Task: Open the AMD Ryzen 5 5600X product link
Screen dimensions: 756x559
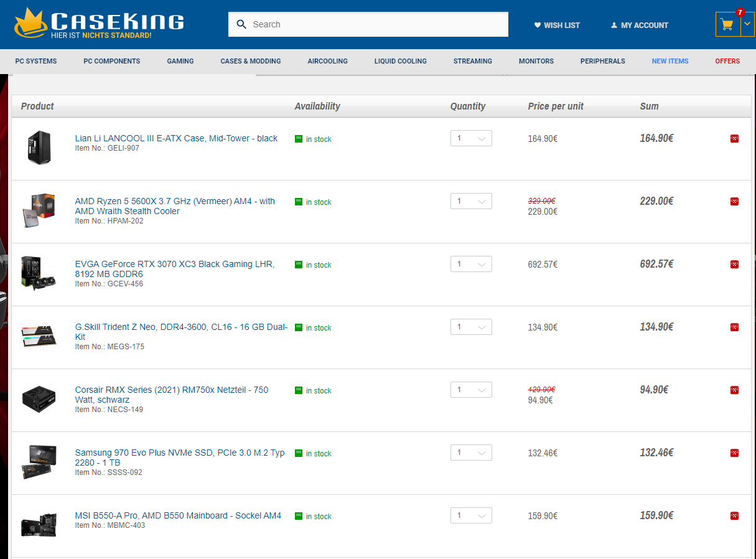Action: pyautogui.click(x=175, y=206)
